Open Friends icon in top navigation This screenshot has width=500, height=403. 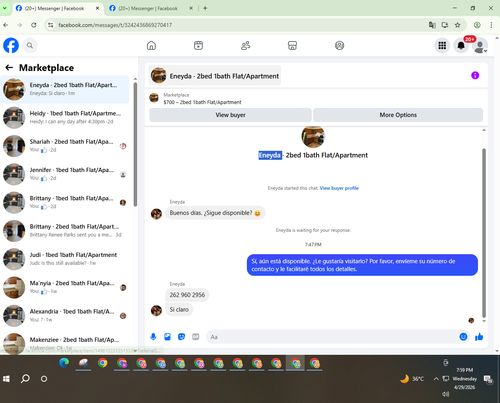[x=246, y=45]
